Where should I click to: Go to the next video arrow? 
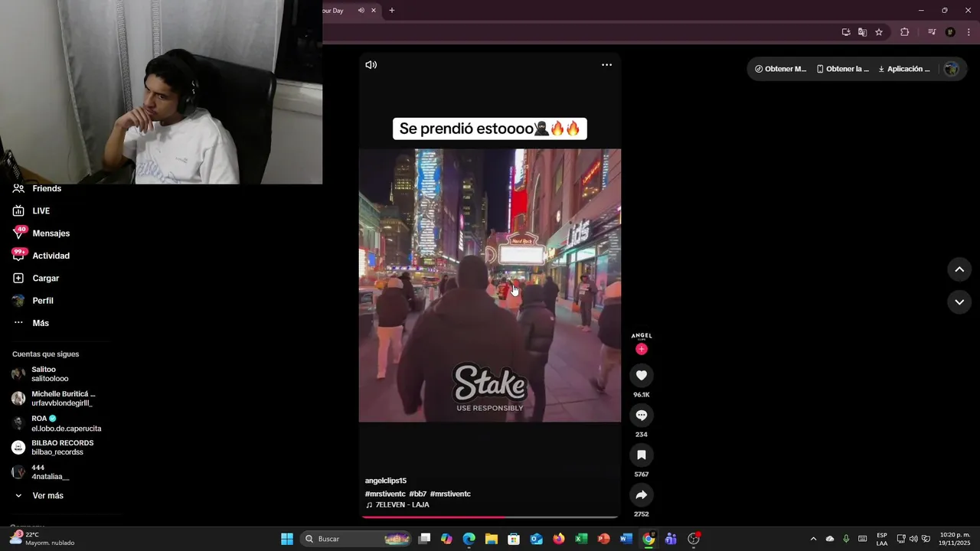[x=959, y=302]
